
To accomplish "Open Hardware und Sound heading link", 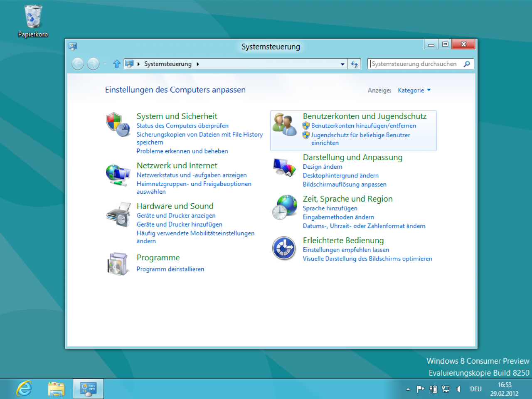I will click(x=175, y=206).
